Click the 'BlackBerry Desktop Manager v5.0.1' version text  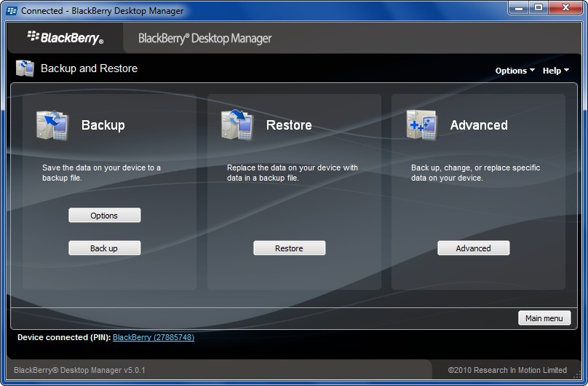click(79, 370)
